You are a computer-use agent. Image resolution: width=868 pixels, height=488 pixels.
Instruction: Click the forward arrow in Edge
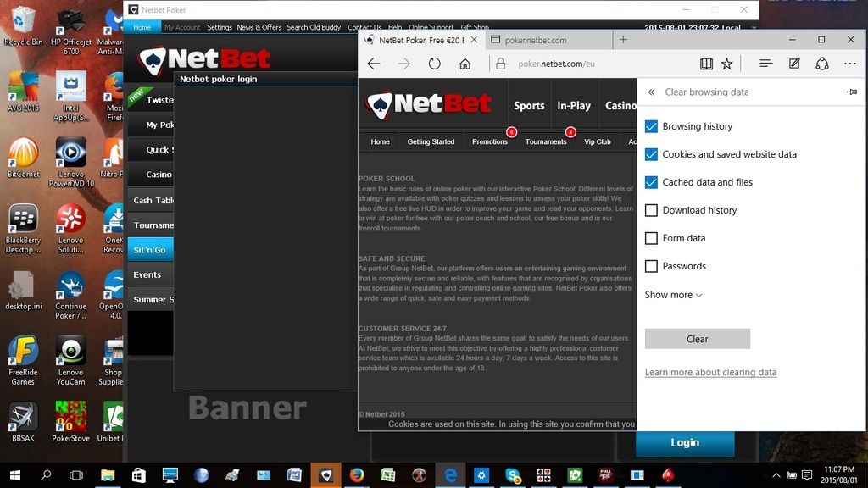(403, 64)
